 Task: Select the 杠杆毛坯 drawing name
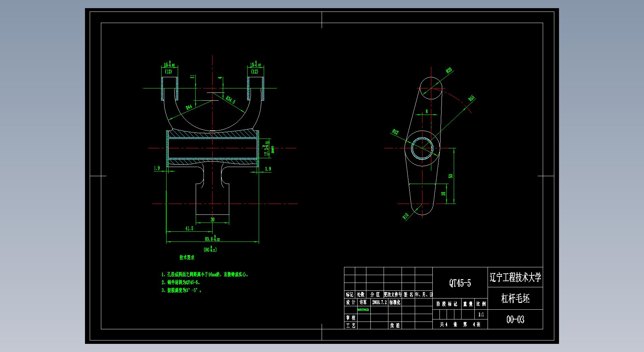coord(515,298)
